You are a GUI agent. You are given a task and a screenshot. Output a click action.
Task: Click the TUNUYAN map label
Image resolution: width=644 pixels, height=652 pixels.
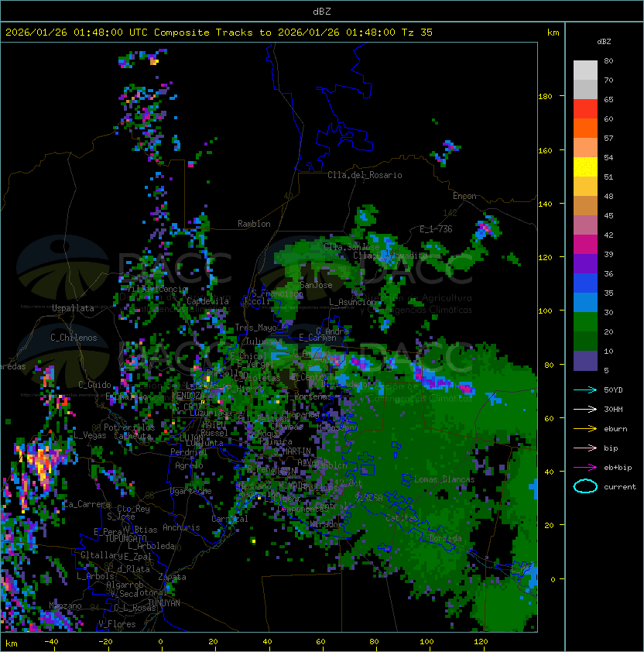pyautogui.click(x=164, y=603)
